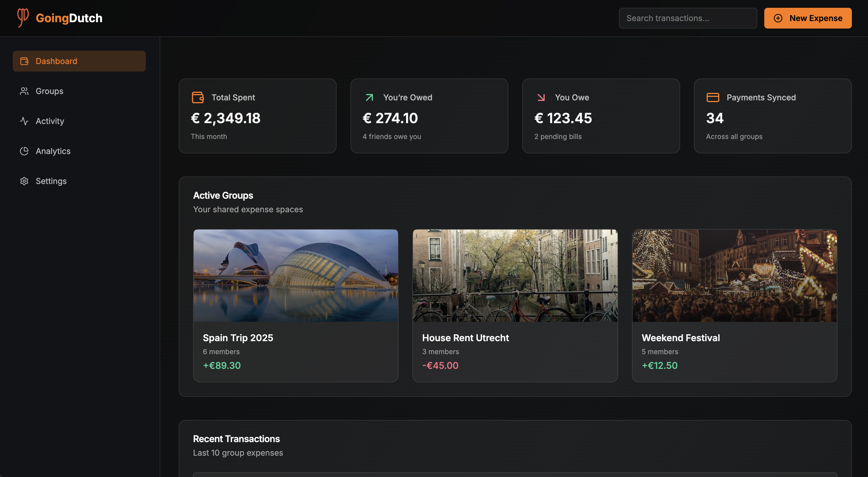Open the Activity page from sidebar
Viewport: 868px width, 477px height.
coord(50,121)
